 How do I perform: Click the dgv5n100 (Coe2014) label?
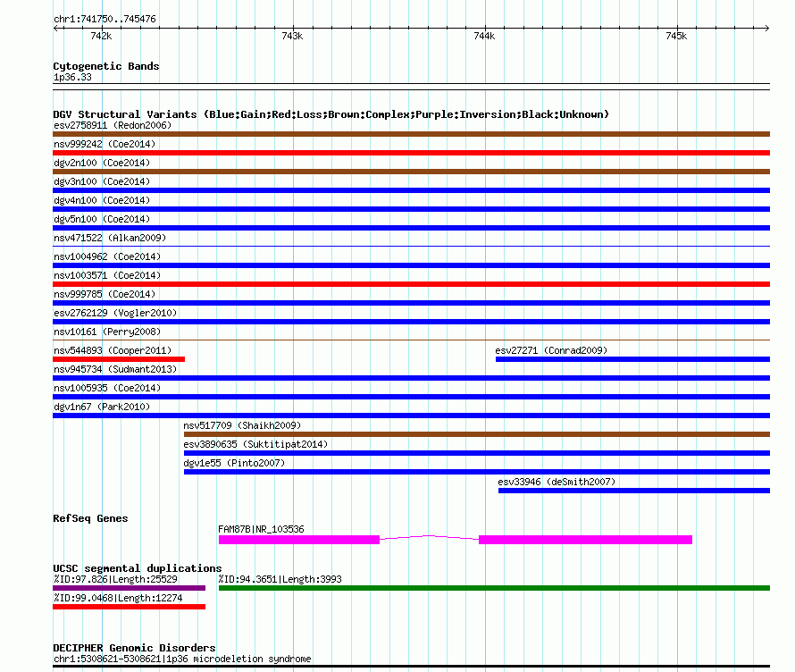[102, 219]
